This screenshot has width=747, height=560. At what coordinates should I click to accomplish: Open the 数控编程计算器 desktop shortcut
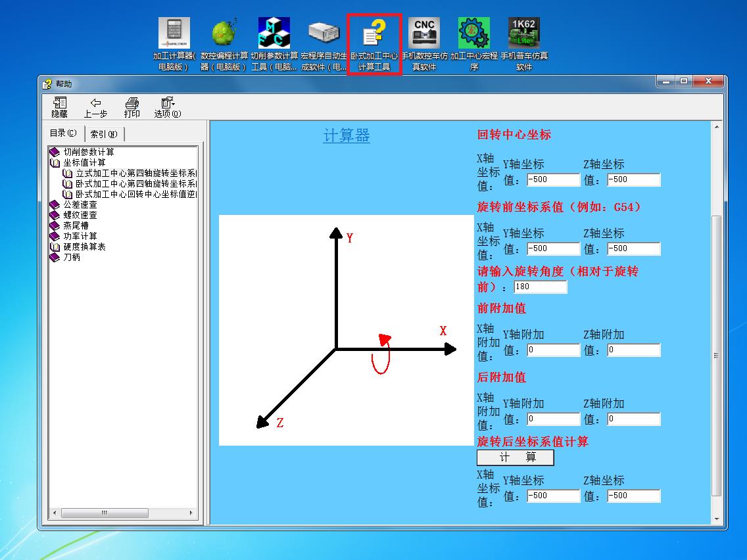tap(224, 44)
